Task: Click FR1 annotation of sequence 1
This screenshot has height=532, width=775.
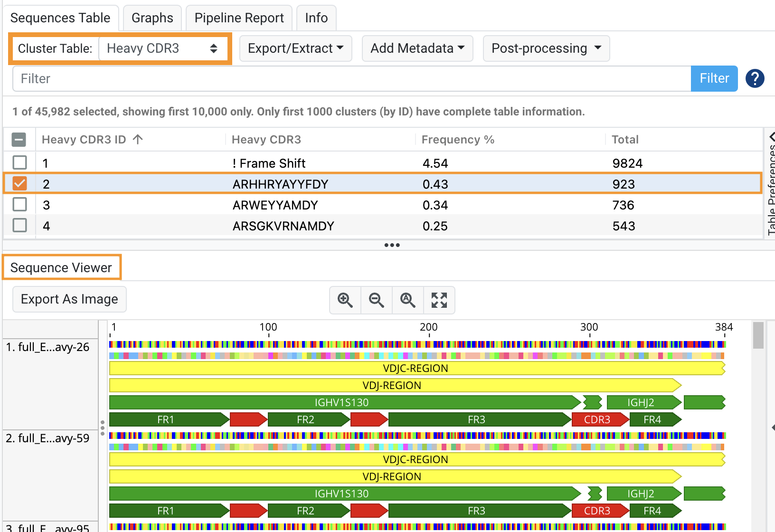Action: [x=169, y=419]
